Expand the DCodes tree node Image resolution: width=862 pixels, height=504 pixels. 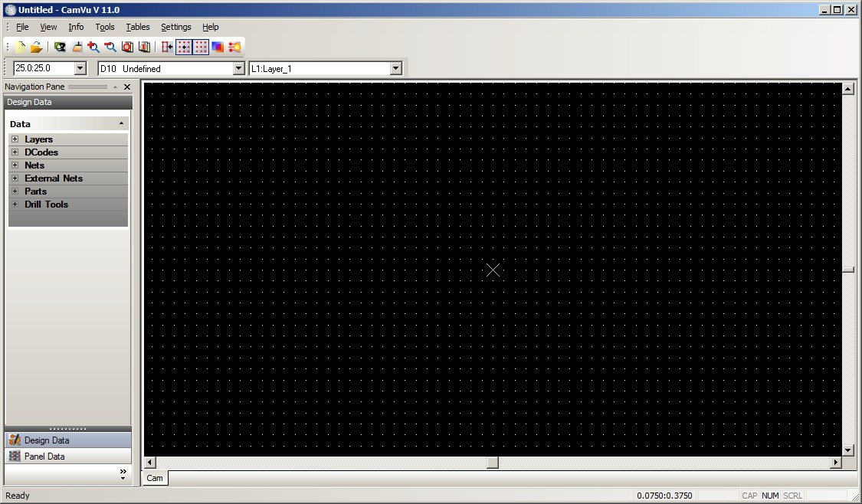click(x=15, y=152)
